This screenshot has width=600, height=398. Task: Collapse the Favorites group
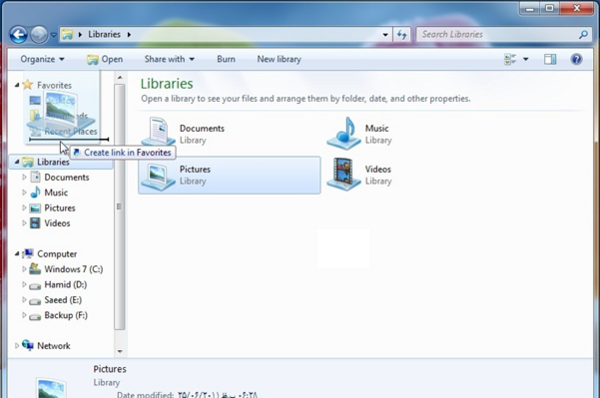[17, 85]
